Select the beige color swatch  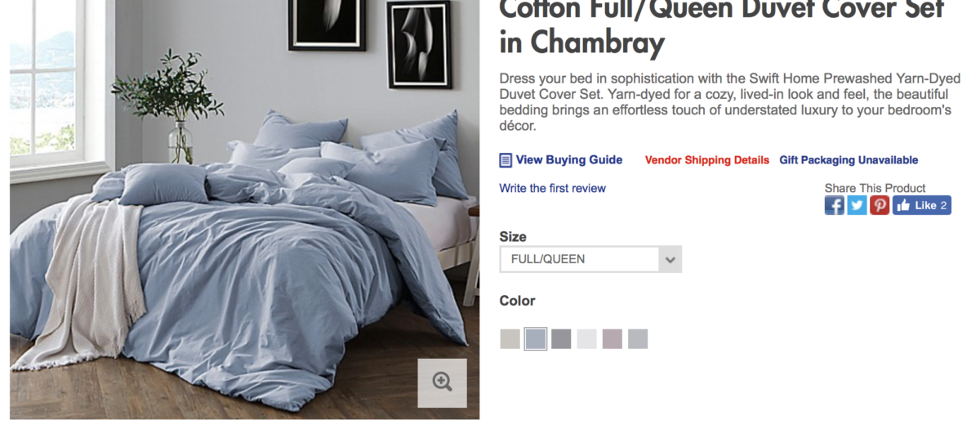point(510,339)
